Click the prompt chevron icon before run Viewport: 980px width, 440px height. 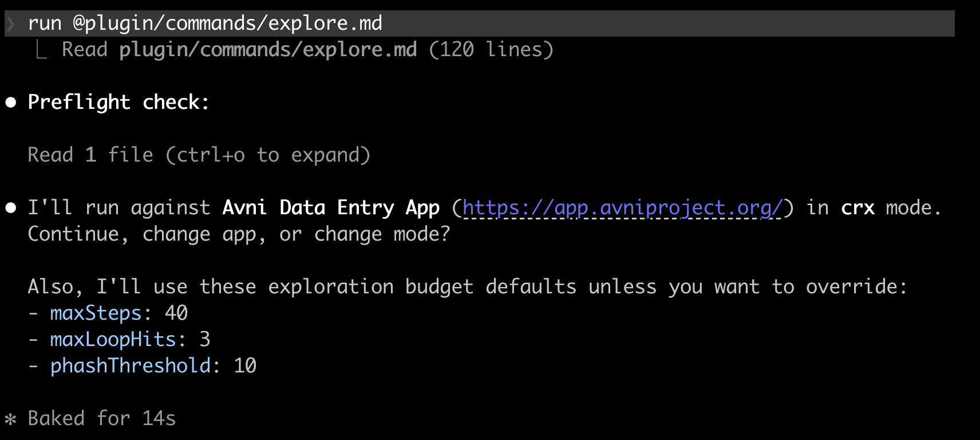point(10,24)
